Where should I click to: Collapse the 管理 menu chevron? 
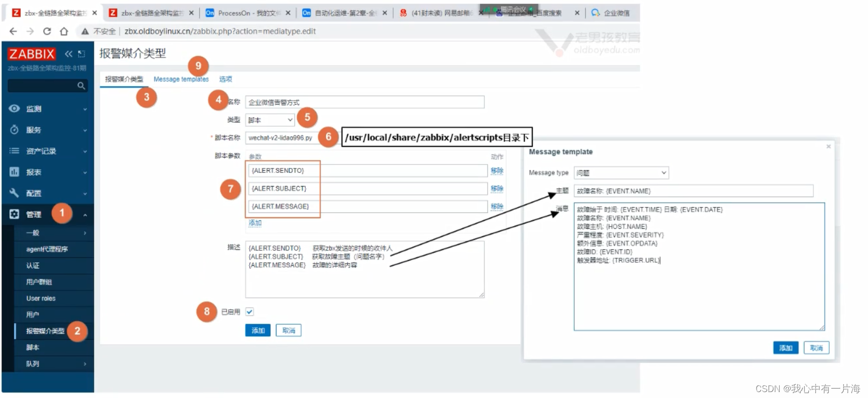pyautogui.click(x=85, y=215)
